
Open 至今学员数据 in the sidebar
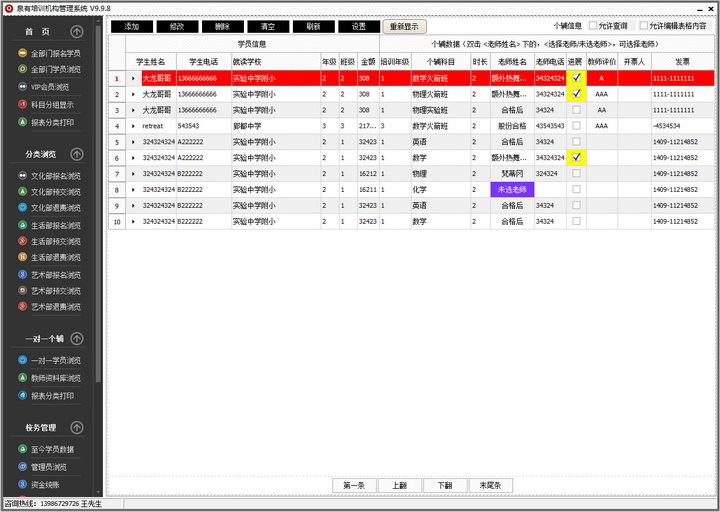[46, 449]
